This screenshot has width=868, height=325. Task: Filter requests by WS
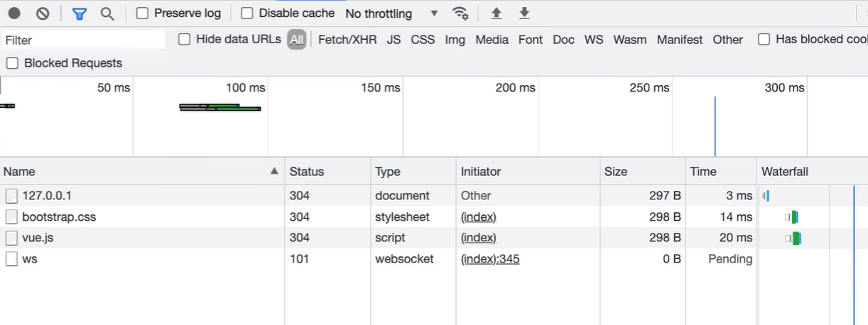(594, 40)
